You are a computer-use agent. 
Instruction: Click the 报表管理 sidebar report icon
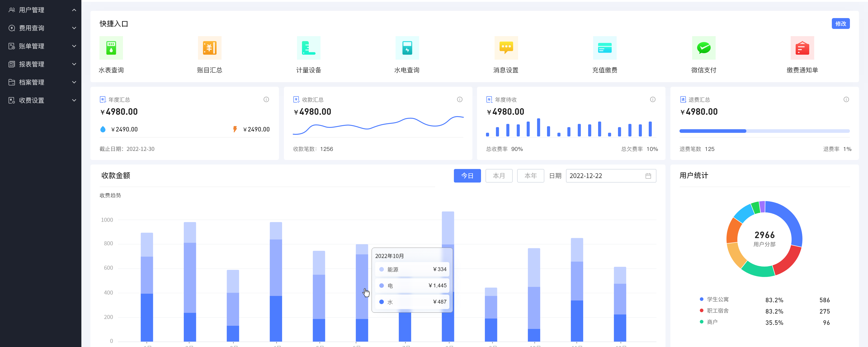click(x=12, y=64)
